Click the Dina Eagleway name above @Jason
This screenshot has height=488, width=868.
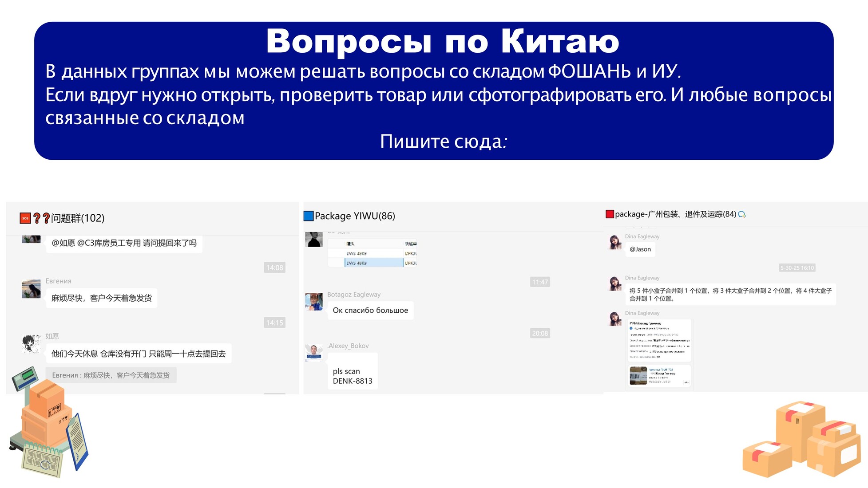pos(642,236)
